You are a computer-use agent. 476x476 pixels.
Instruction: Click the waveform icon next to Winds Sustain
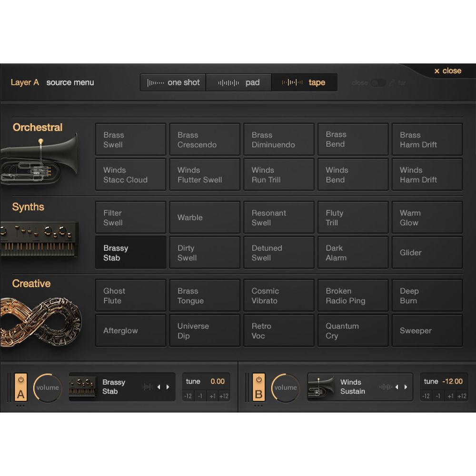pos(386,387)
